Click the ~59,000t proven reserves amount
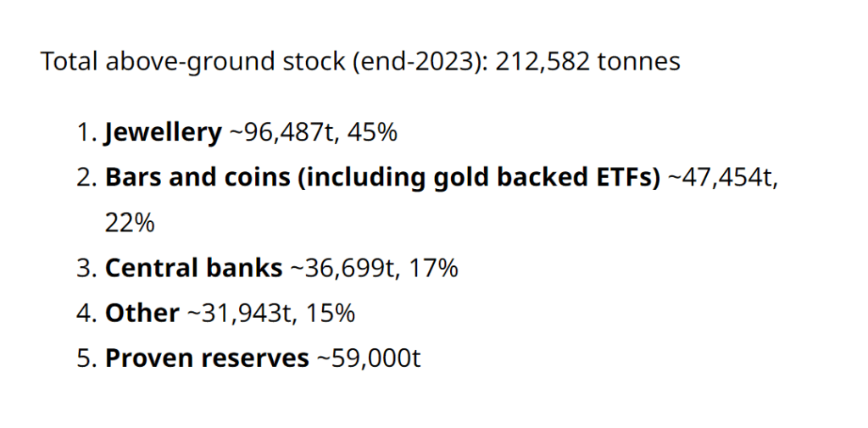The width and height of the screenshot is (868, 428). pyautogui.click(x=369, y=359)
